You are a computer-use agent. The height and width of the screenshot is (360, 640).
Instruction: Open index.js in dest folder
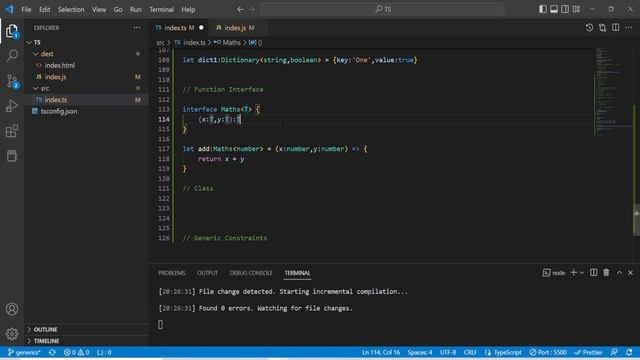pyautogui.click(x=56, y=77)
